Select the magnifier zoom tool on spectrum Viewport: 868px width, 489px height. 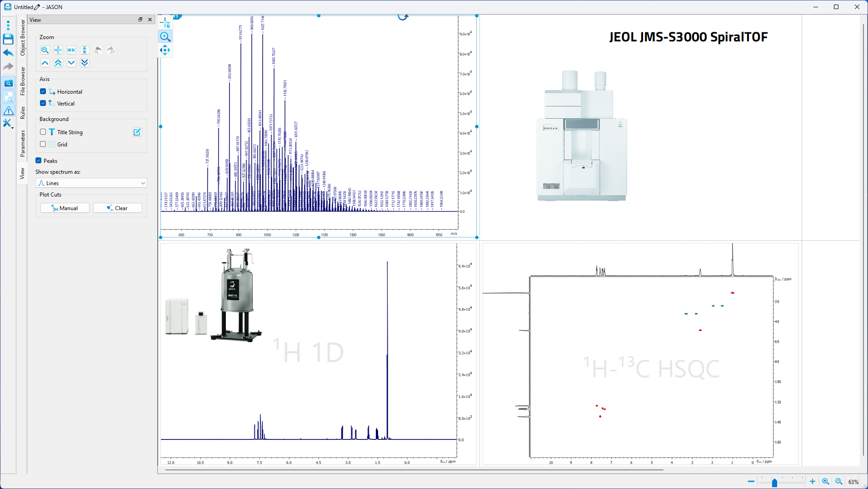pyautogui.click(x=165, y=37)
